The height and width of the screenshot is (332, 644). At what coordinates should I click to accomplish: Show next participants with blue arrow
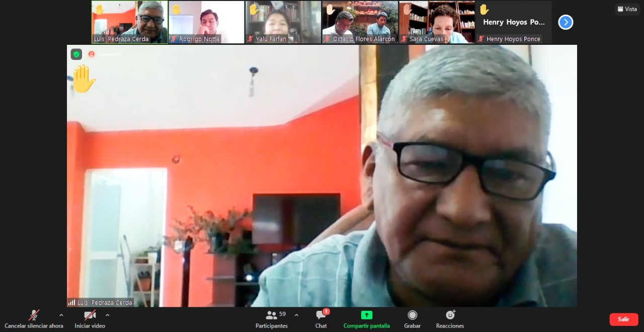(566, 22)
